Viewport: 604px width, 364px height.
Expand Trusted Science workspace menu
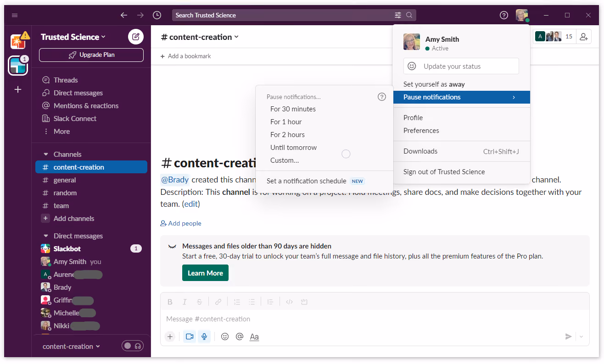pos(73,37)
